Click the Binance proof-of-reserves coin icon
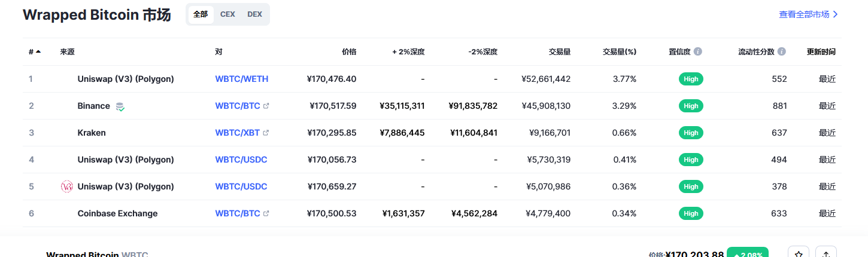 (120, 106)
